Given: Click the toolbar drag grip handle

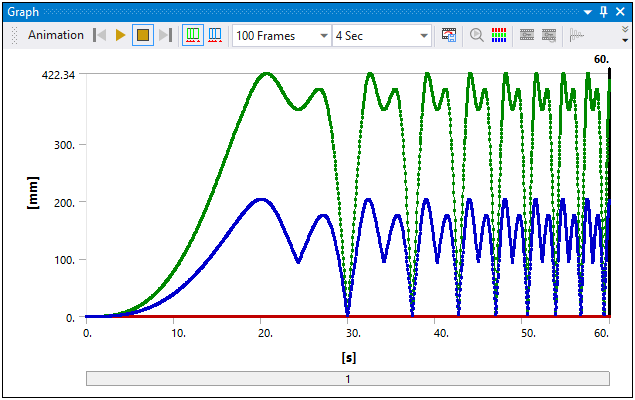Looking at the screenshot, I should [15, 35].
